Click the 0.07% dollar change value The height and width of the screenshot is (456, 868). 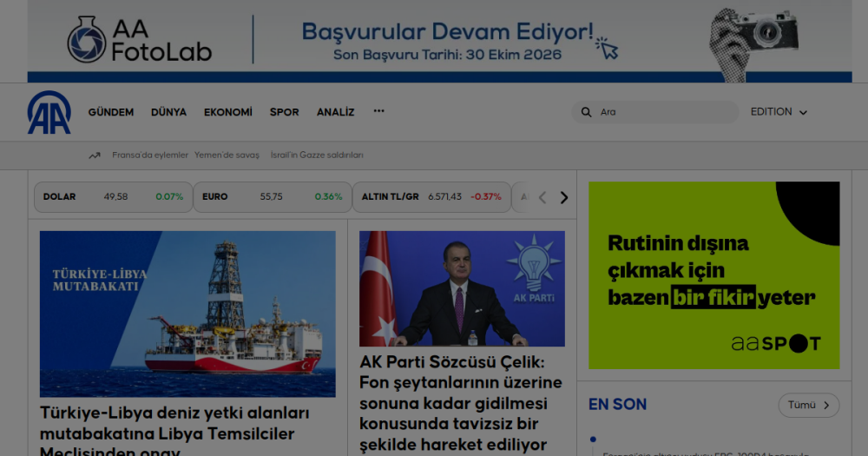point(169,196)
